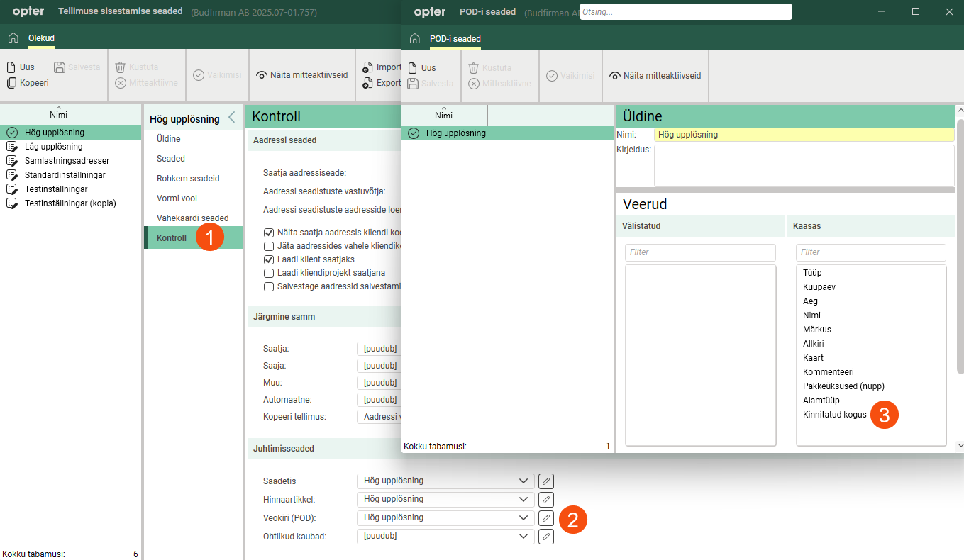Click the Uus new-document icon in POD window
Screen dimensions: 964x560
(x=412, y=68)
